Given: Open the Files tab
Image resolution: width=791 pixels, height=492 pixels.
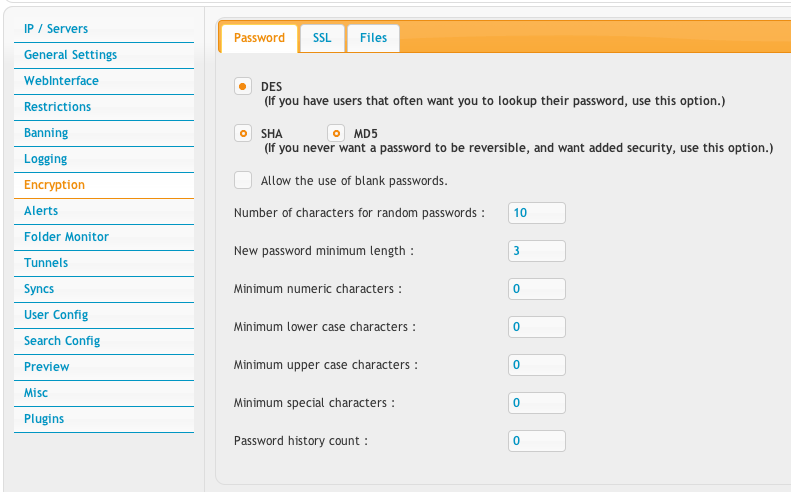Looking at the screenshot, I should coord(373,38).
